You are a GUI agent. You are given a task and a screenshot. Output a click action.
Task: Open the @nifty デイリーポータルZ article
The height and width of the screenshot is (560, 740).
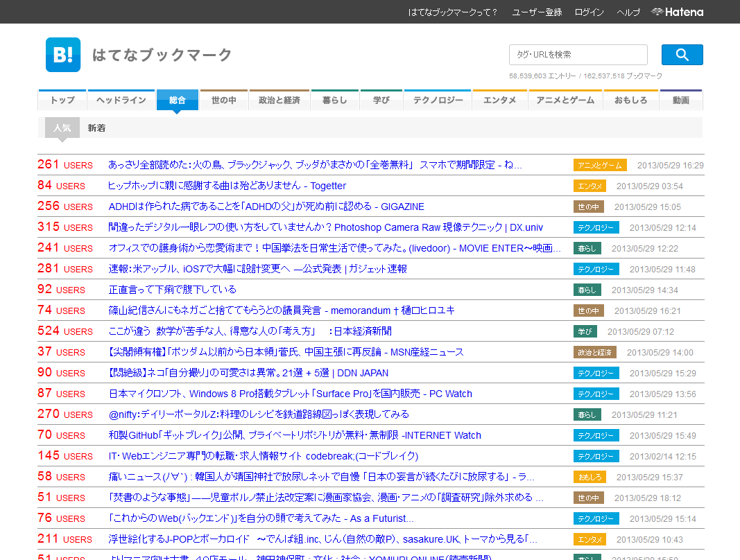[259, 414]
